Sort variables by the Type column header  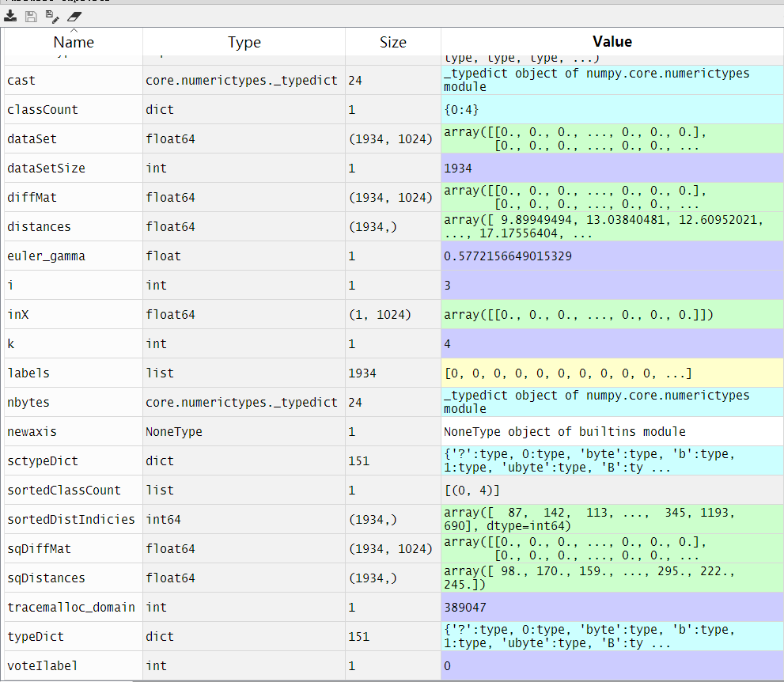244,42
